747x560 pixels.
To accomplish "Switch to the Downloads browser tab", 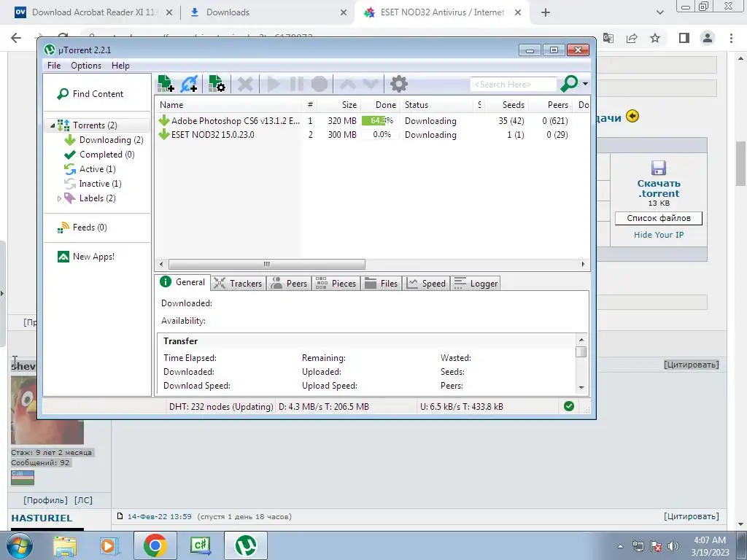I will [x=267, y=12].
